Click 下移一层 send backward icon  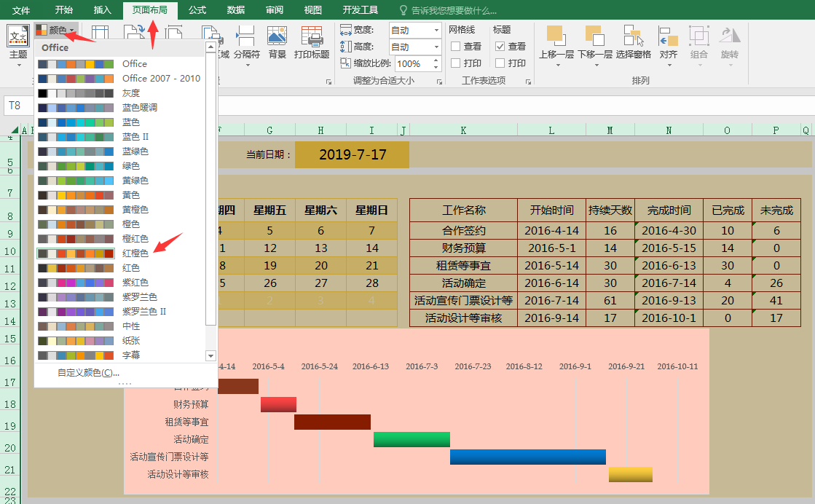tap(594, 36)
